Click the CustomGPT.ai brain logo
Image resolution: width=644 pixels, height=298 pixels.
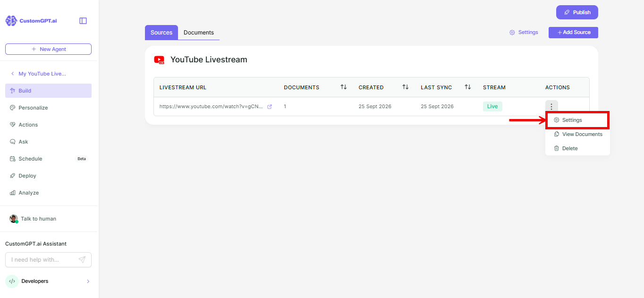pyautogui.click(x=11, y=21)
